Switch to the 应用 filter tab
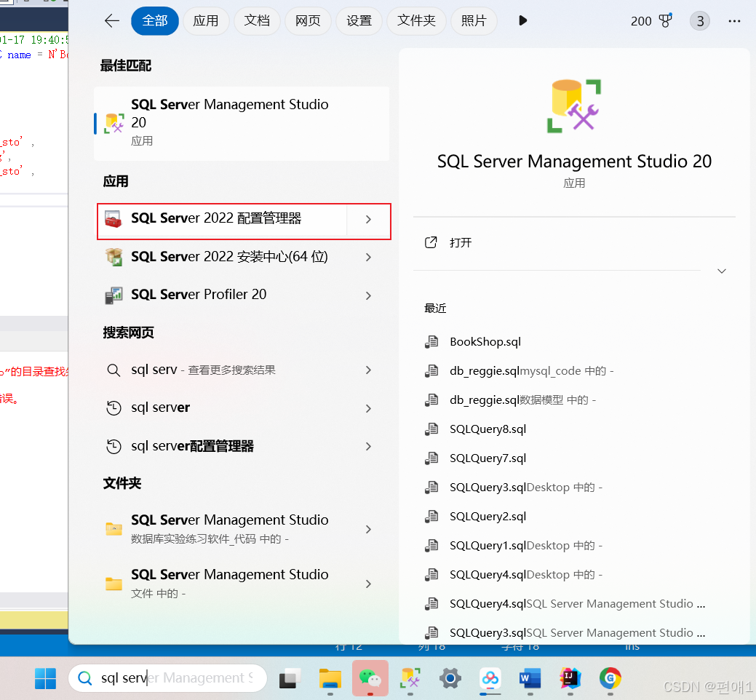 (x=206, y=20)
